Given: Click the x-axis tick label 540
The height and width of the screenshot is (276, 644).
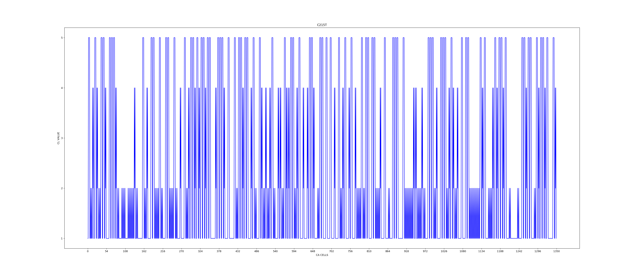Looking at the screenshot, I should pyautogui.click(x=275, y=251).
